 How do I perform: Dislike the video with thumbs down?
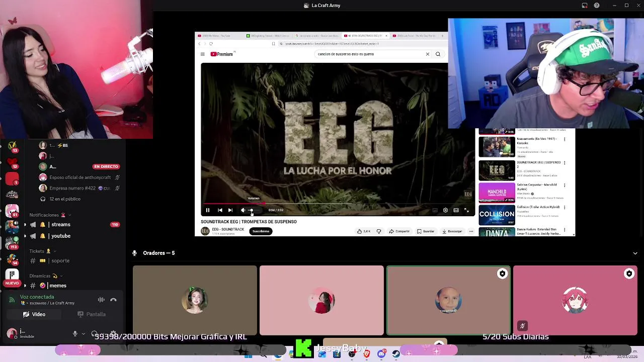click(x=379, y=231)
